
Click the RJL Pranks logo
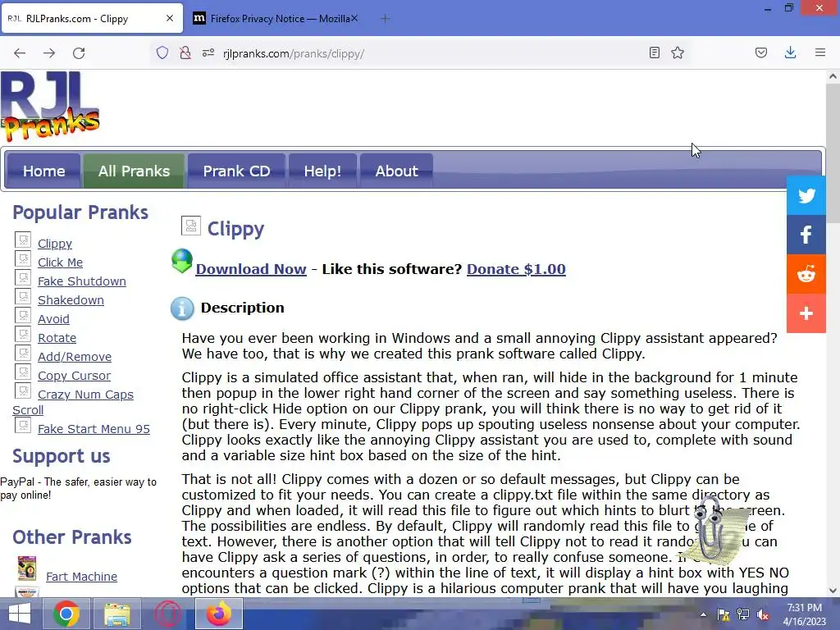click(x=50, y=107)
